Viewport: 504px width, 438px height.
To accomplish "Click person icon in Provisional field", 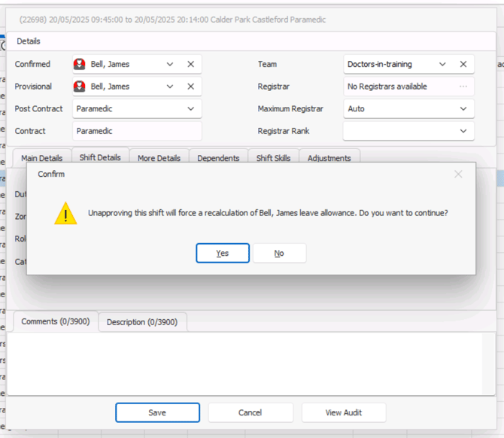I will (x=80, y=87).
